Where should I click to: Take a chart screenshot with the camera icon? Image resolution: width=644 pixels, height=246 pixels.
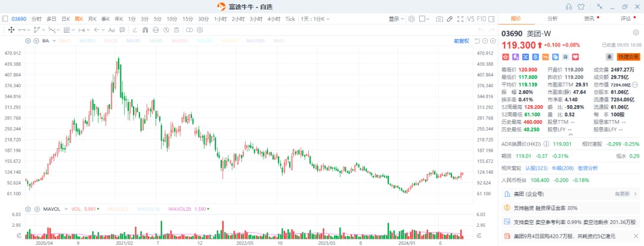click(439, 19)
